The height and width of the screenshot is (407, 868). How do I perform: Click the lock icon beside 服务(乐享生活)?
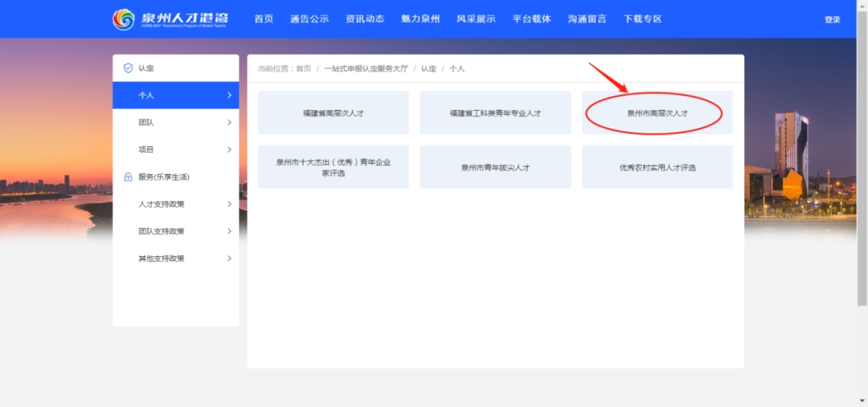pos(128,177)
